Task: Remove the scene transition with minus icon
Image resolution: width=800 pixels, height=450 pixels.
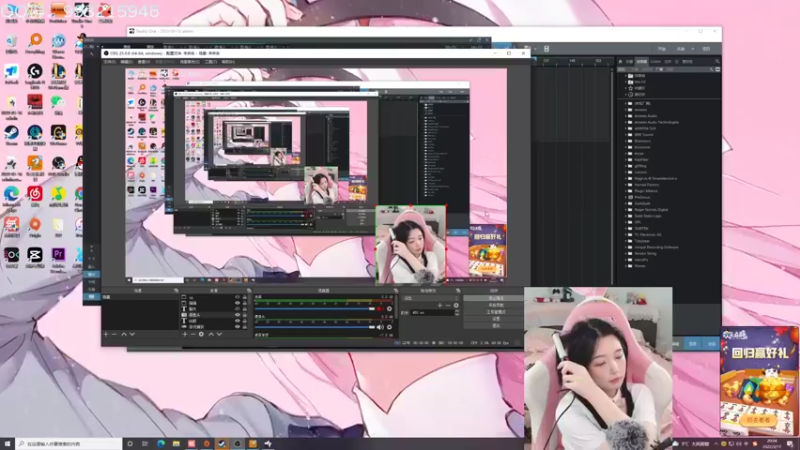Action: click(x=448, y=305)
